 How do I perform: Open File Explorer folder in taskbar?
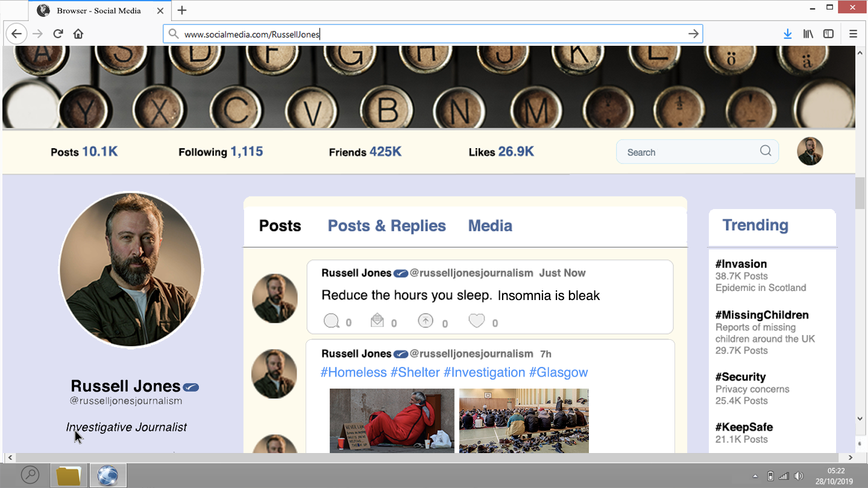(68, 475)
